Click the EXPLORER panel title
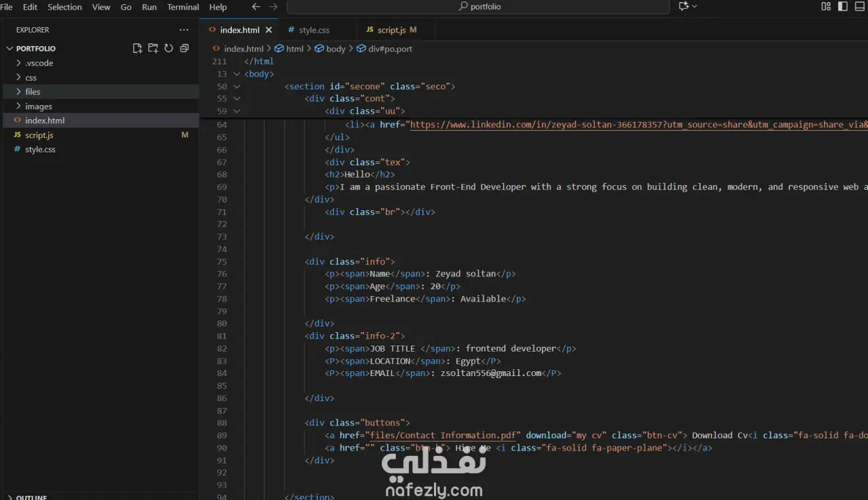Viewport: 868px width, 500px height. [33, 30]
